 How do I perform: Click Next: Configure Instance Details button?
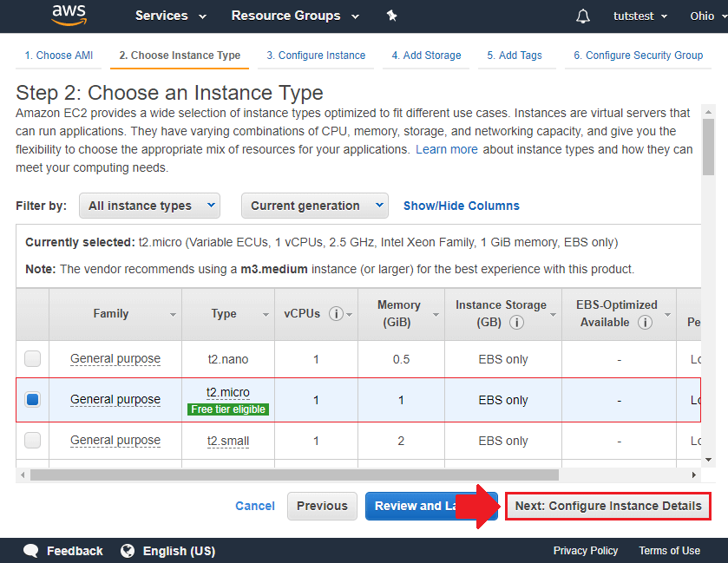[x=608, y=506]
